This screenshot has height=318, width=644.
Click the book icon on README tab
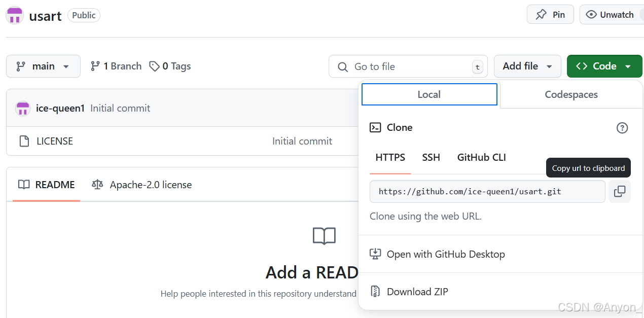tap(24, 185)
